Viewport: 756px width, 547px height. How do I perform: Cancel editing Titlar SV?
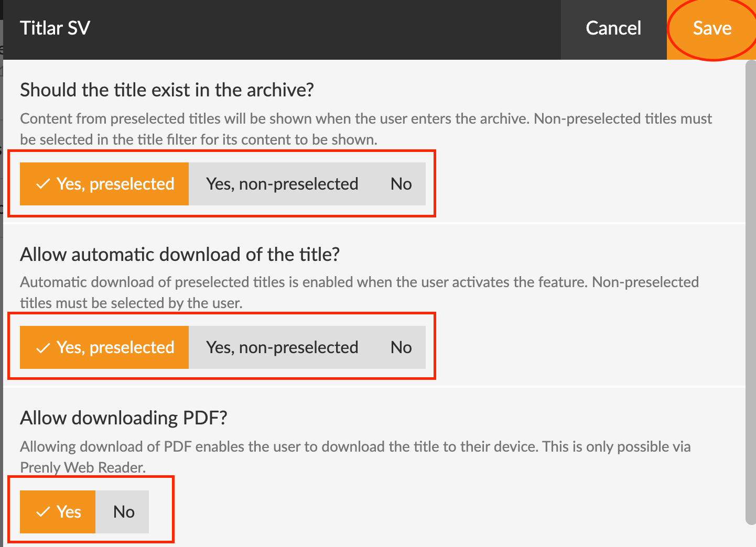[613, 29]
